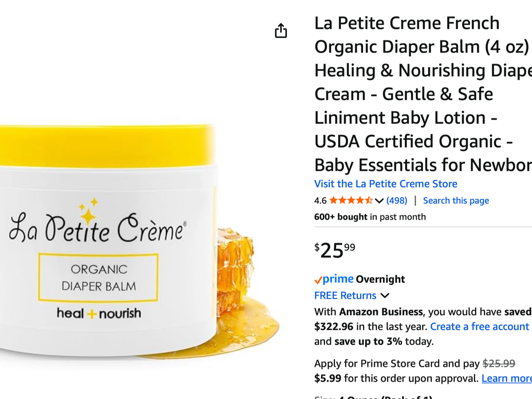Click the share icon above the product image
Viewport: 532px width, 399px height.
281,31
